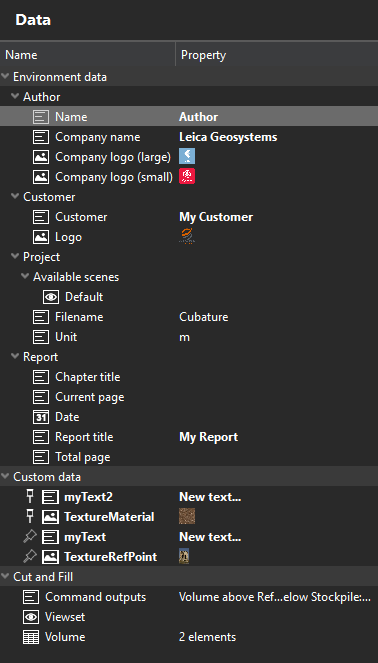This screenshot has height=663, width=378.
Task: Collapse the Author group arrow
Action: 15,97
